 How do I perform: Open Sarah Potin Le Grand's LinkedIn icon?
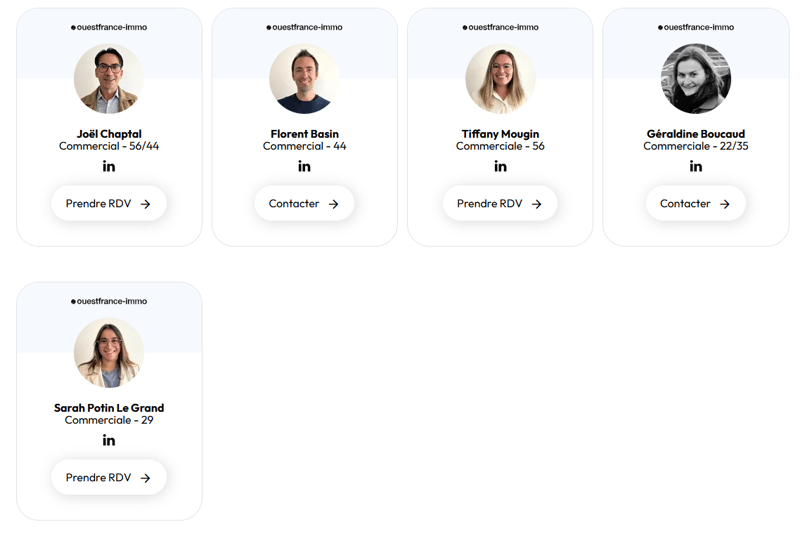pos(109,440)
